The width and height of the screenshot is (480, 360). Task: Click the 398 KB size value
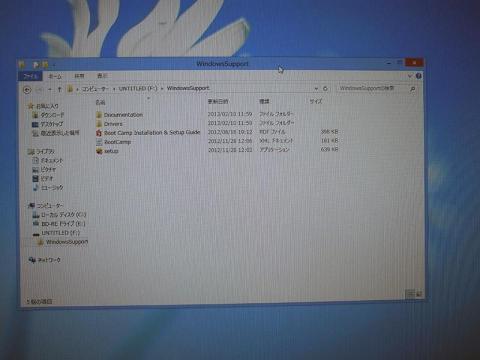coord(329,132)
